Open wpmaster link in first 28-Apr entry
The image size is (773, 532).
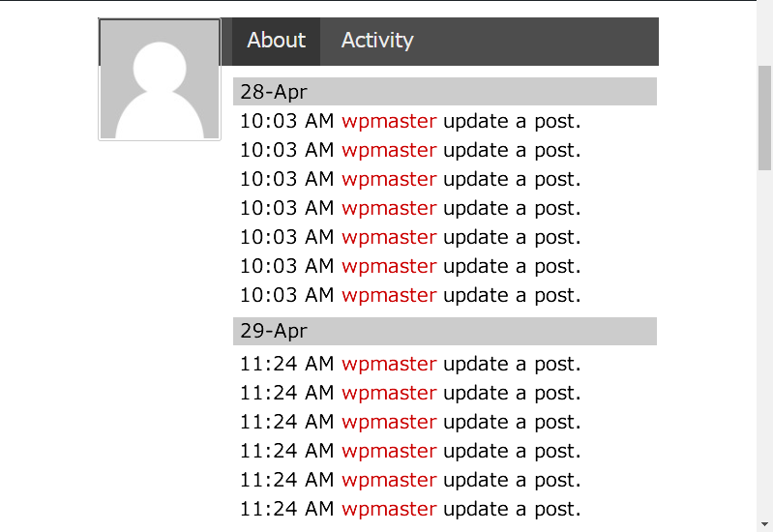(x=389, y=121)
